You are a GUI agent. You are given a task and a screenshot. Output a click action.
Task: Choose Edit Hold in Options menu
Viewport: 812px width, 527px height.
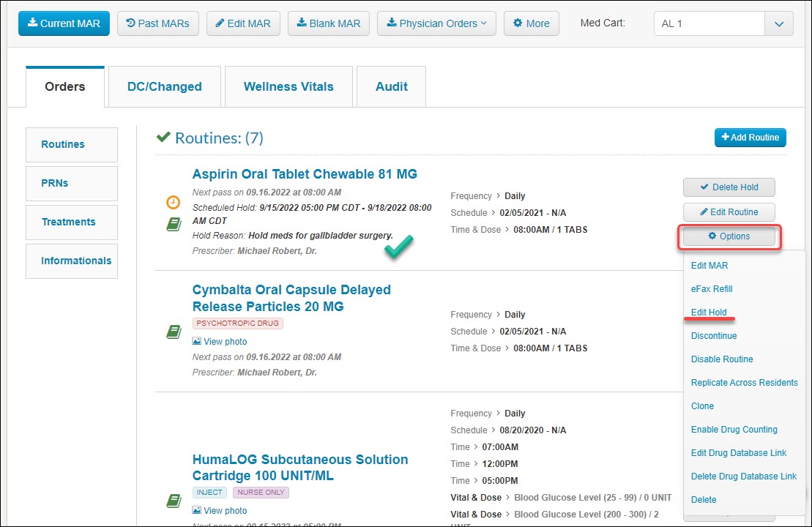coord(709,312)
